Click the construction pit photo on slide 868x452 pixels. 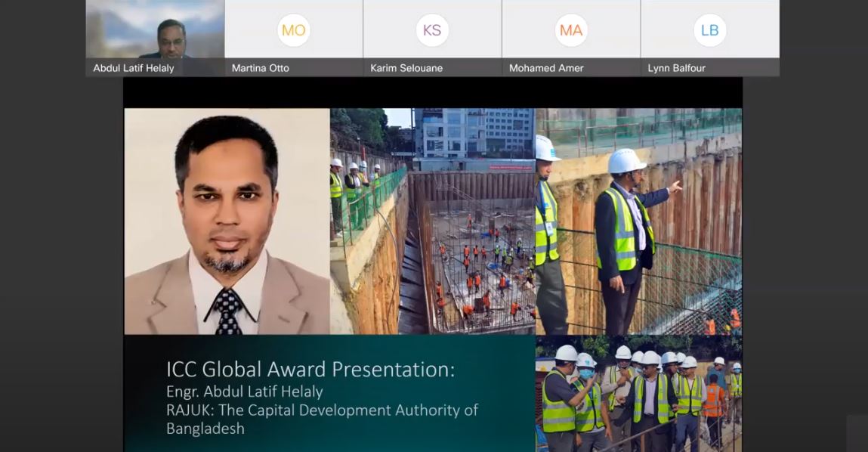pyautogui.click(x=433, y=221)
